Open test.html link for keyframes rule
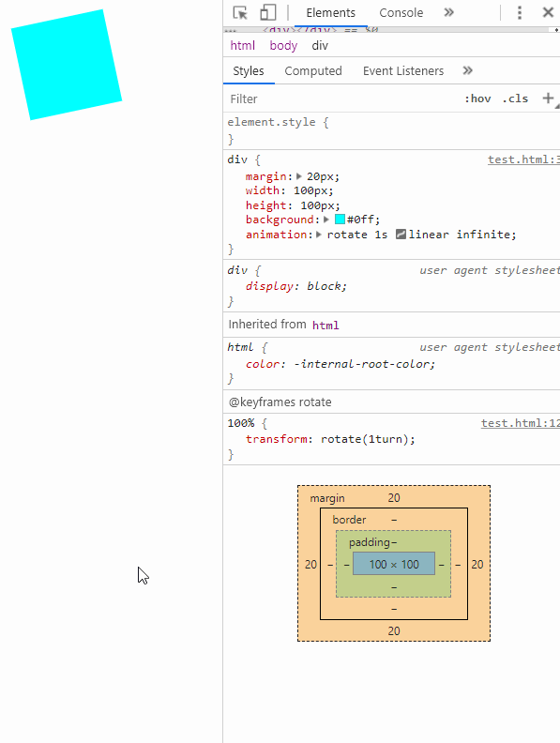The image size is (560, 743). pyautogui.click(x=521, y=423)
